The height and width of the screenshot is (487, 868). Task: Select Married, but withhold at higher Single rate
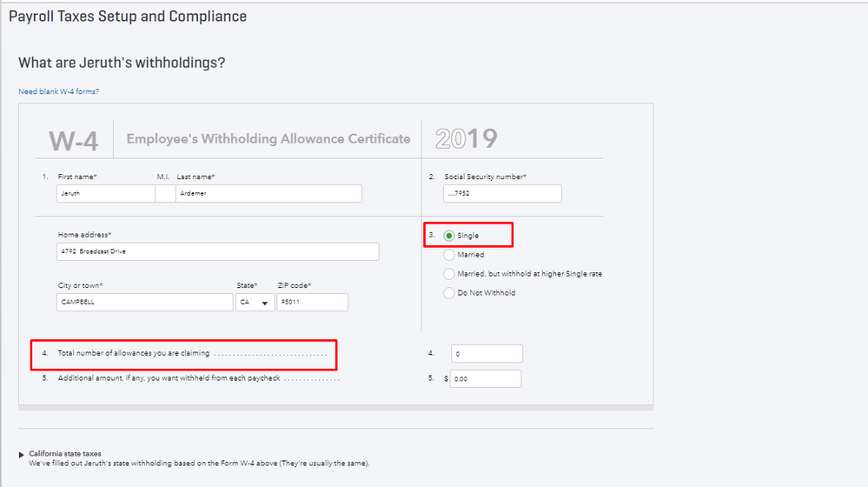[449, 274]
